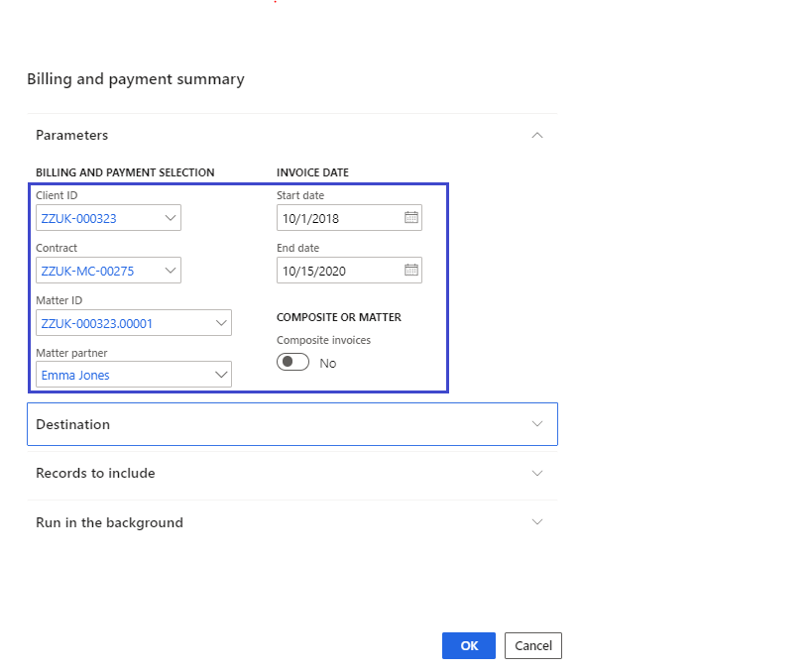Click the Start date field 10/1/2018
Viewport: 812px width, 670px height.
tap(342, 218)
